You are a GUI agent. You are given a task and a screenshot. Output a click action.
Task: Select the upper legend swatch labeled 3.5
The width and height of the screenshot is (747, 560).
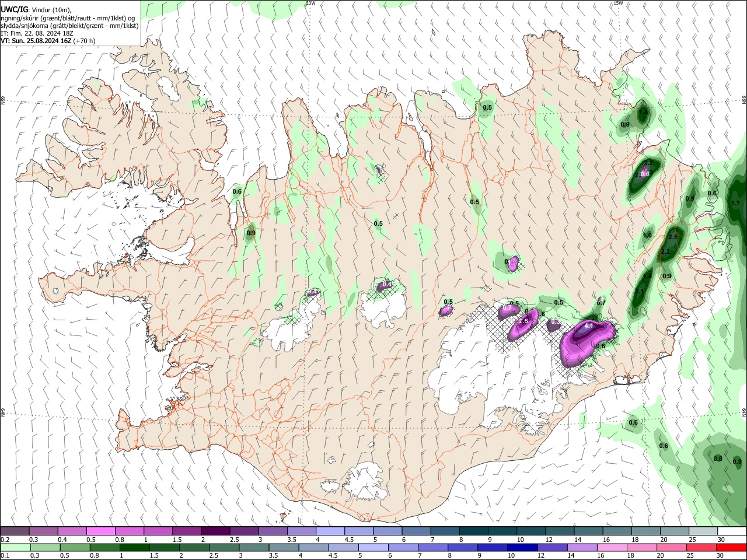[302, 531]
